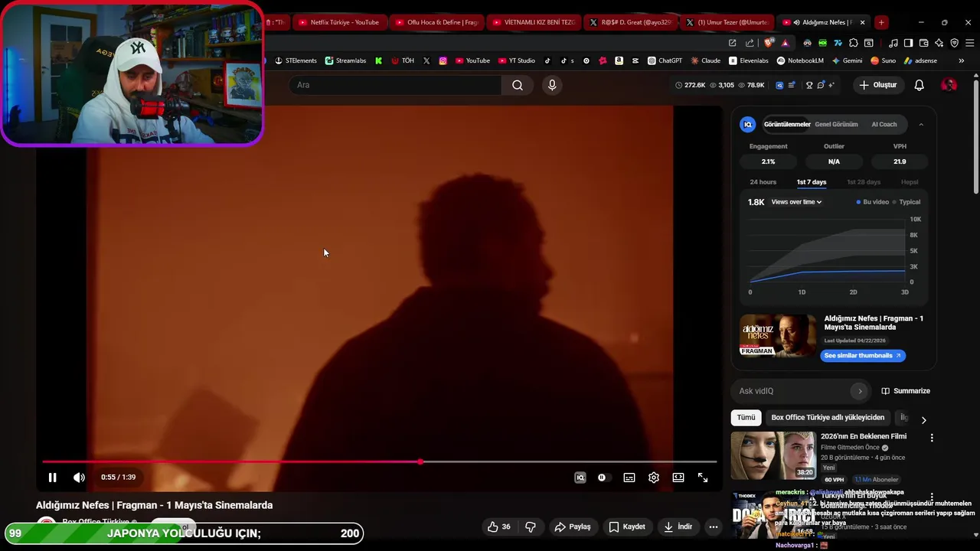Viewport: 980px width, 551px height.
Task: Dislike the video with the thumbs down button
Action: 531,527
